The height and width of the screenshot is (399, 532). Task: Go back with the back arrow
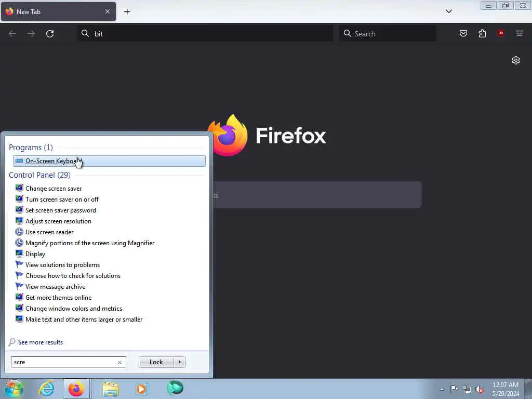12,34
